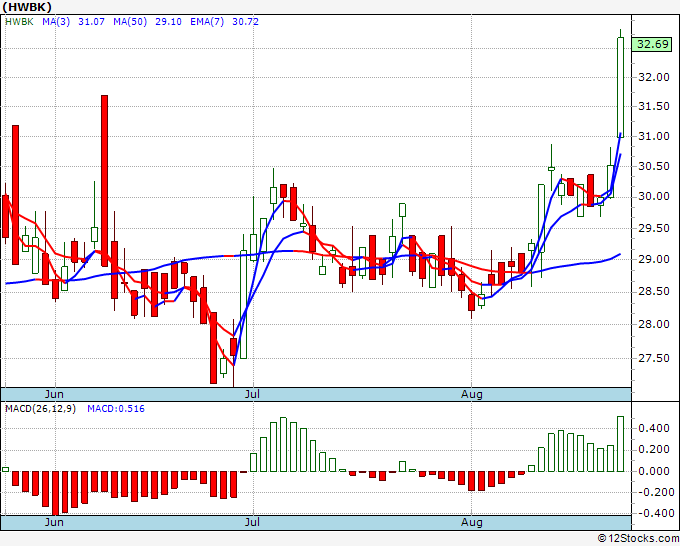
Task: Click the MA(3) legend label
Action: [56, 22]
